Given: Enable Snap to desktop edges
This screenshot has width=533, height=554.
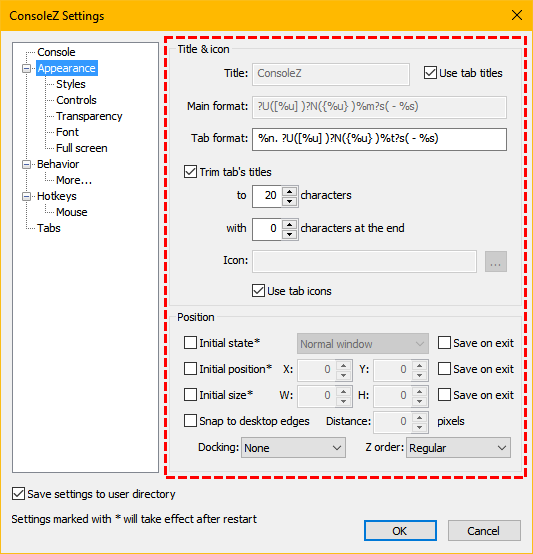Looking at the screenshot, I should point(190,421).
